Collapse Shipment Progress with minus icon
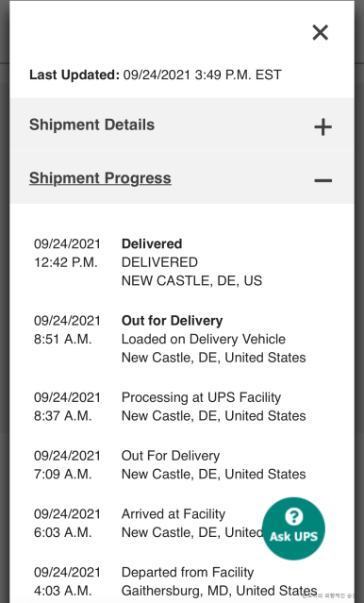Image resolution: width=364 pixels, height=603 pixels. (x=323, y=180)
